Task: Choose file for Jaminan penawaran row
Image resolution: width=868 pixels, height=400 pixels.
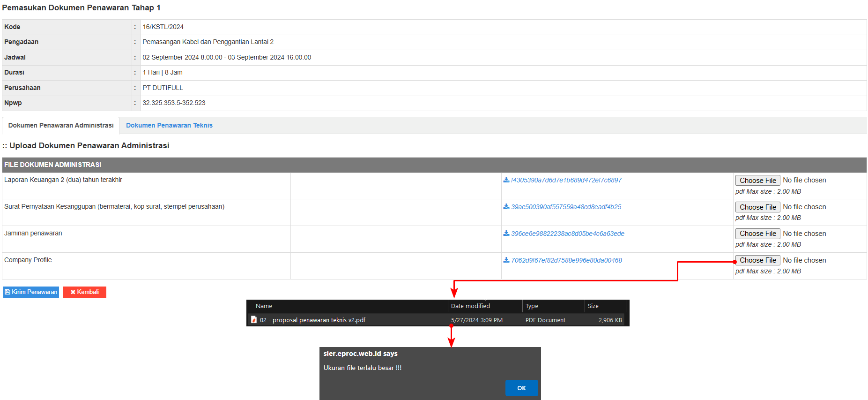Action: [757, 234]
